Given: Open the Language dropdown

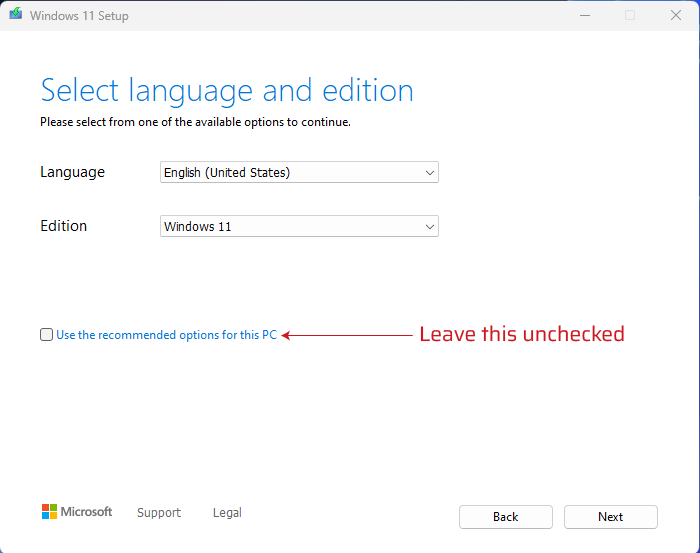Looking at the screenshot, I should 299,172.
